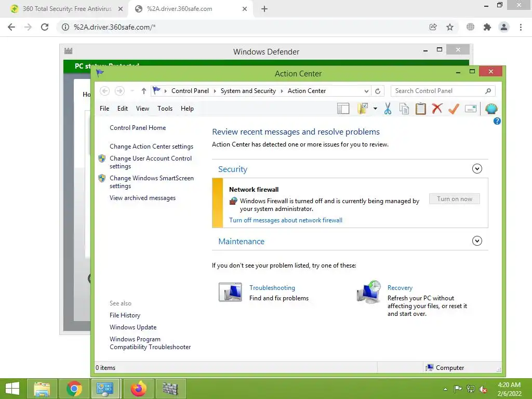Open the Recovery link
Viewport: 532px width, 399px height.
point(400,288)
